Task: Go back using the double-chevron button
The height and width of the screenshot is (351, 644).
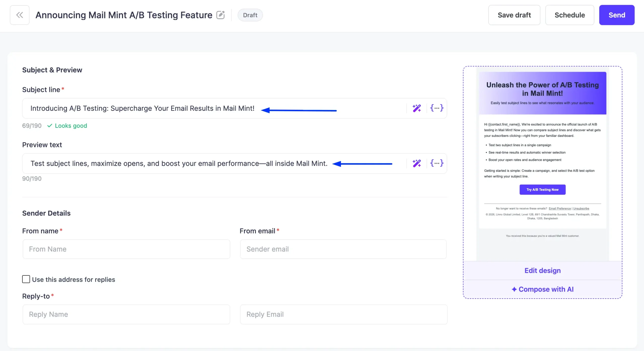Action: pos(20,15)
